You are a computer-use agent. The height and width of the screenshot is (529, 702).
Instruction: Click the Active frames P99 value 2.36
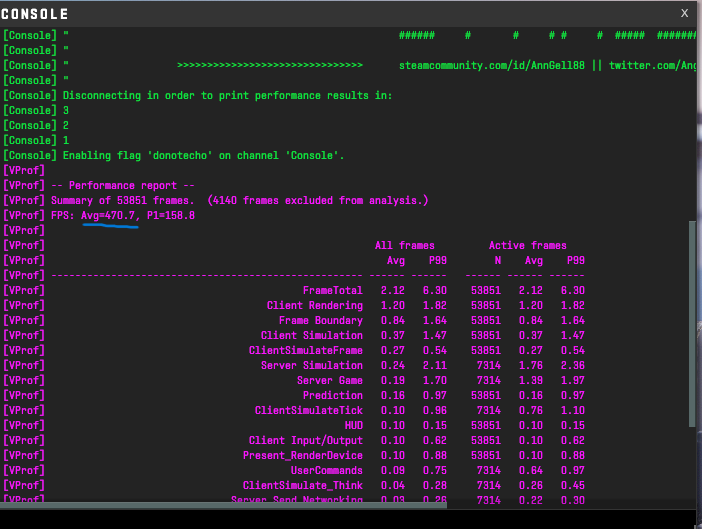[573, 365]
